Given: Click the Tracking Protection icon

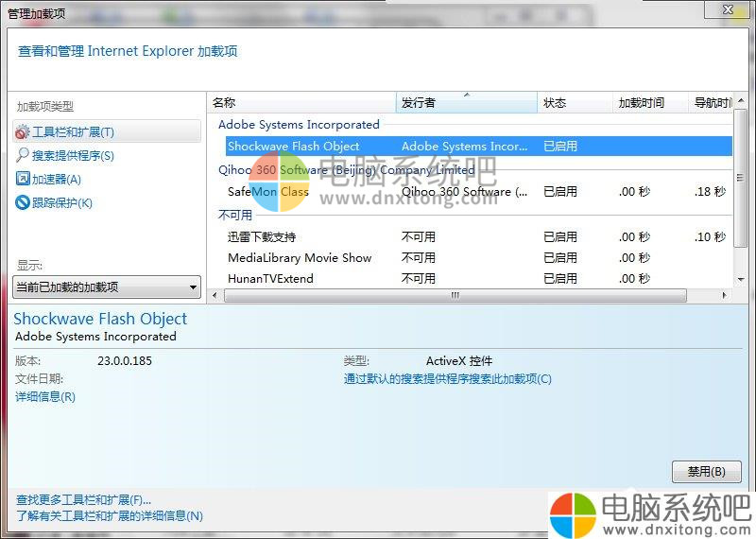Looking at the screenshot, I should tap(23, 202).
